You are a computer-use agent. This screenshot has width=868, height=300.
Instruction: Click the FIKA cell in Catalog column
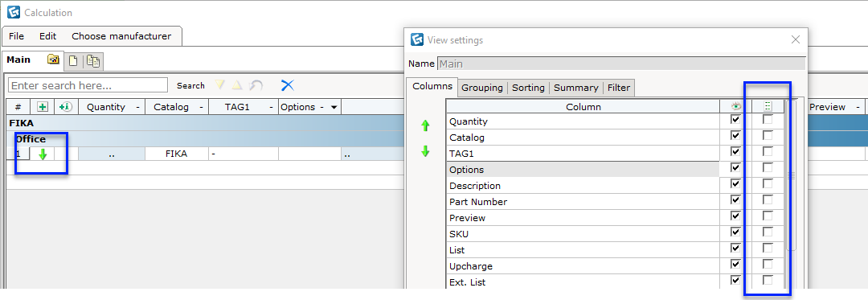click(x=177, y=154)
